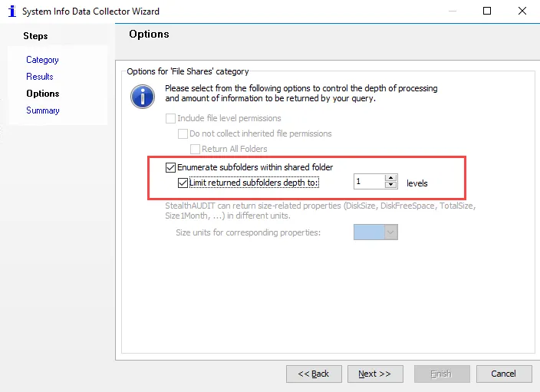Click the 'Steps' heading text
Image resolution: width=540 pixels, height=392 pixels.
35,36
